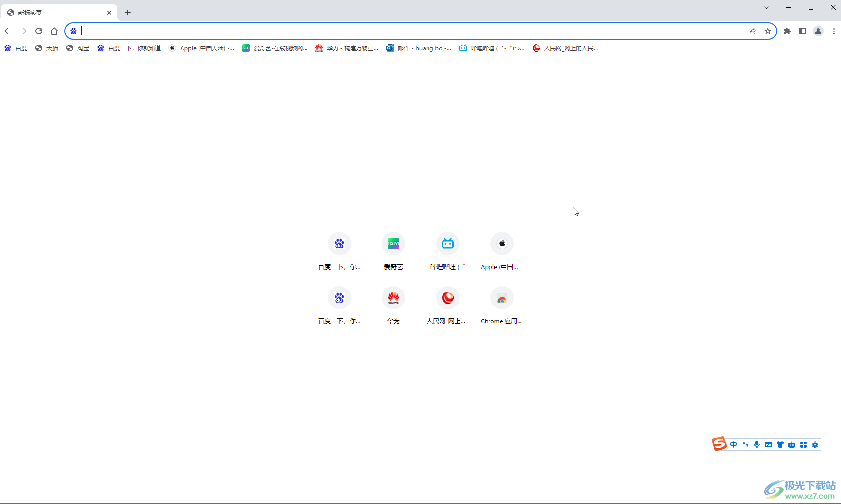
Task: Share this page from the address bar
Action: 752,31
